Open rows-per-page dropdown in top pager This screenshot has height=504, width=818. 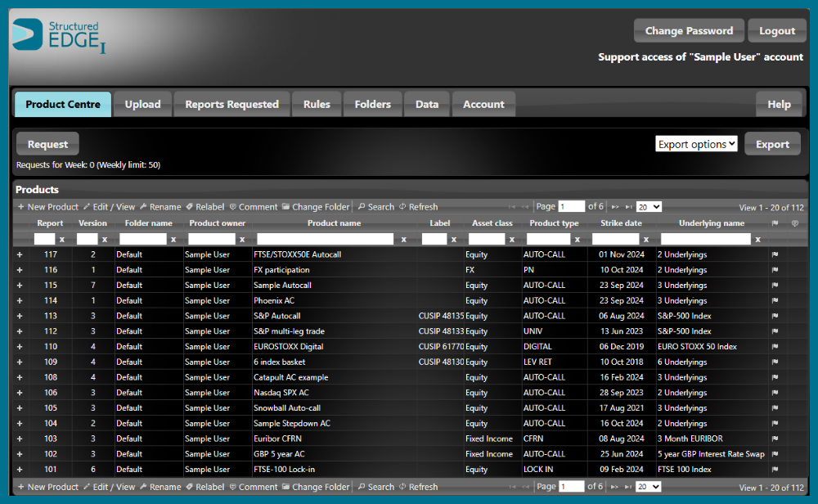coord(649,207)
